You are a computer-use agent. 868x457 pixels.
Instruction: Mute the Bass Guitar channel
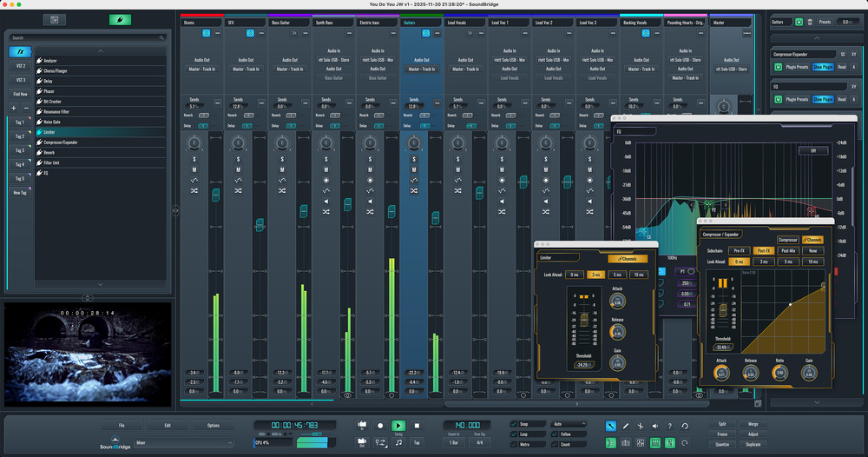(x=281, y=169)
